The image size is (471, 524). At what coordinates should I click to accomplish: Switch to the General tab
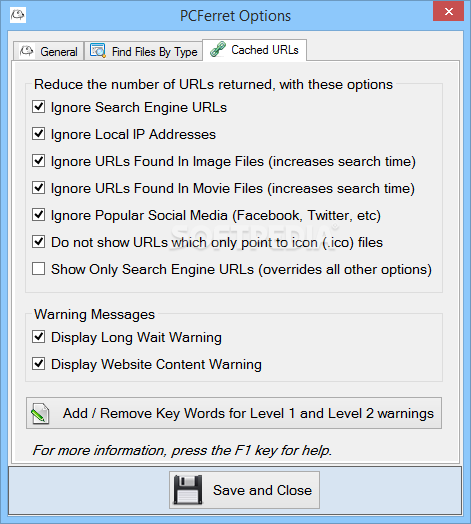(48, 51)
